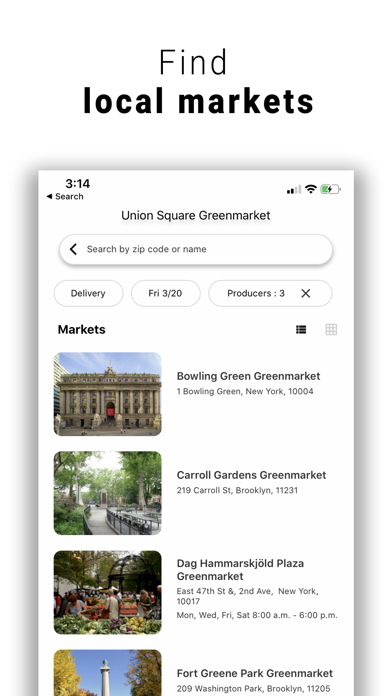
Task: Select Bowling Green Greenmarket title
Action: 248,376
